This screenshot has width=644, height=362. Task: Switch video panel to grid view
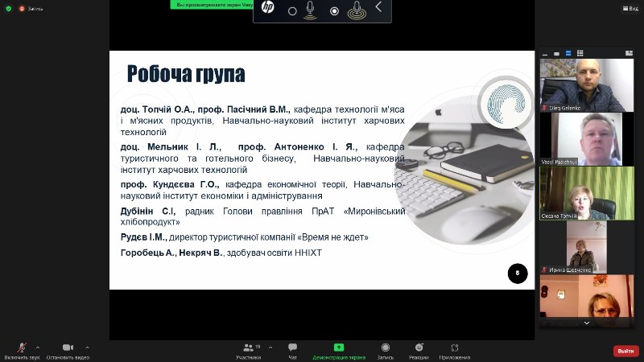click(x=580, y=53)
